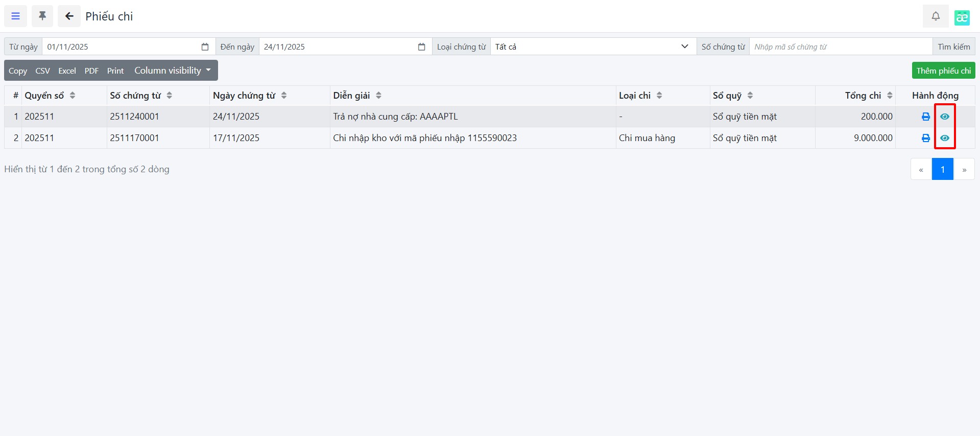Open the Column visibility dropdown
The height and width of the screenshot is (436, 980).
172,71
